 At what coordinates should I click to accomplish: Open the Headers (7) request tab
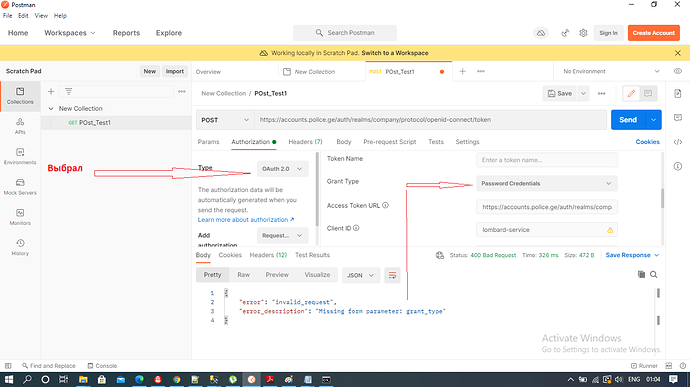tap(305, 142)
